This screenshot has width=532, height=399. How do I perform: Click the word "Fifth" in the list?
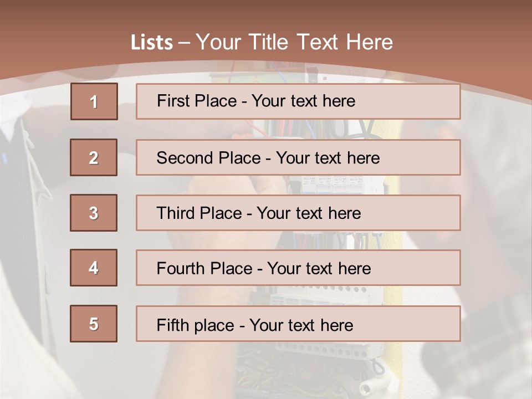(173, 325)
